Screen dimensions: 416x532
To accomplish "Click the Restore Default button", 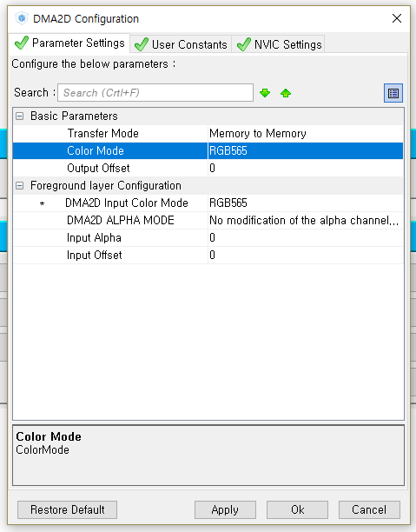I will [x=68, y=509].
